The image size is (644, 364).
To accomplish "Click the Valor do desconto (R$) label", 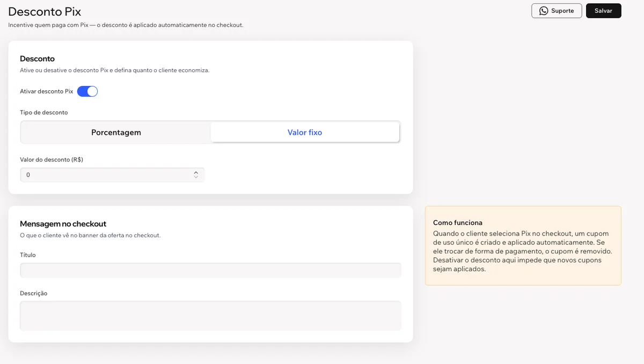I will (52, 159).
